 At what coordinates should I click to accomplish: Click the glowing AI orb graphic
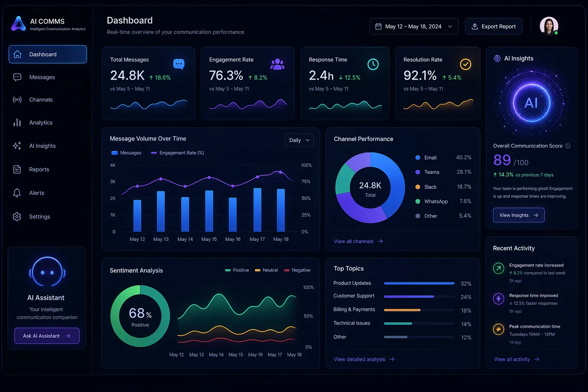tap(531, 103)
